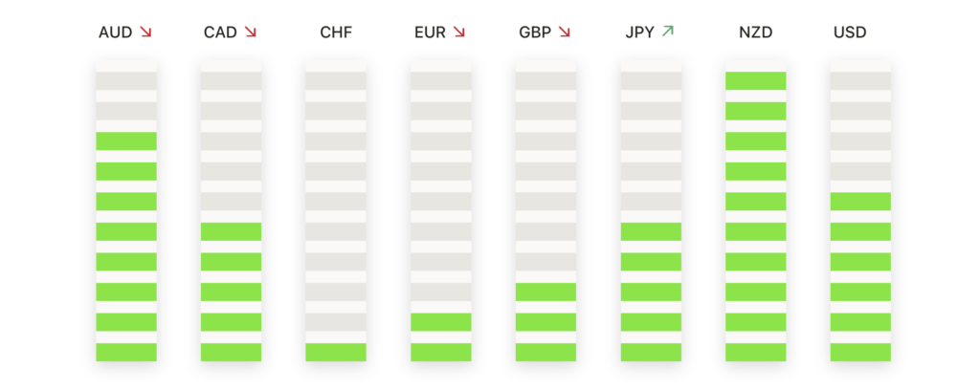Click the JPY currency label
This screenshot has width=980, height=390.
point(640,32)
